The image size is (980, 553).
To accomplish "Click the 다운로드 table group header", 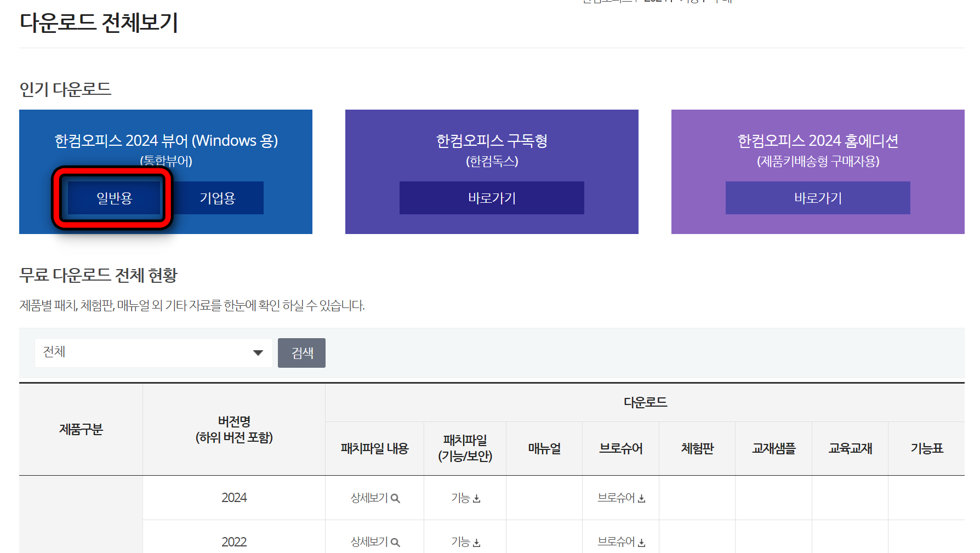I will pyautogui.click(x=645, y=402).
